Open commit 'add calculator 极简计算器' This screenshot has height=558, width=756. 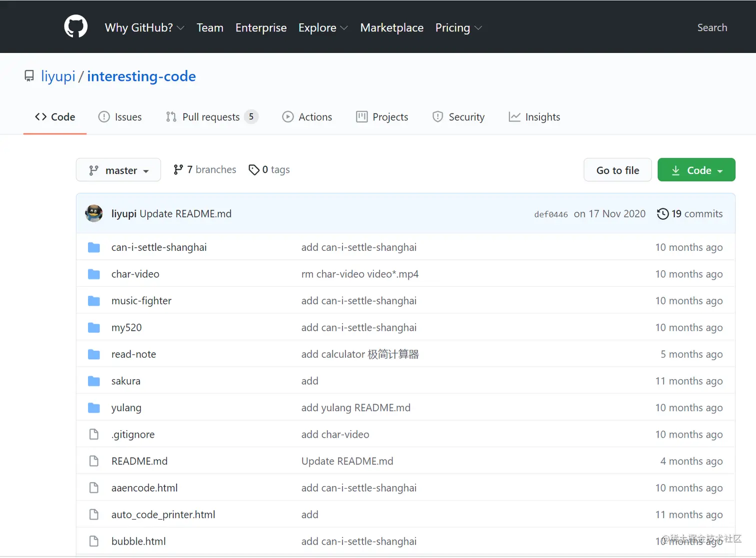click(360, 354)
